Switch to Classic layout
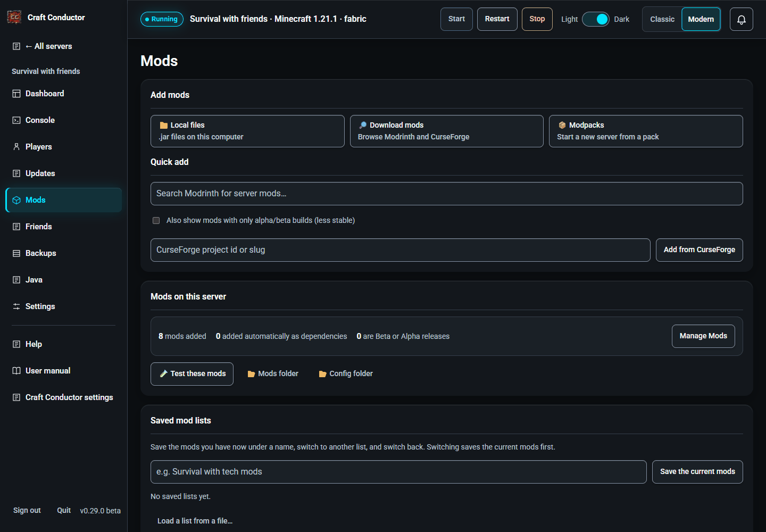This screenshot has height=532, width=766. (662, 19)
